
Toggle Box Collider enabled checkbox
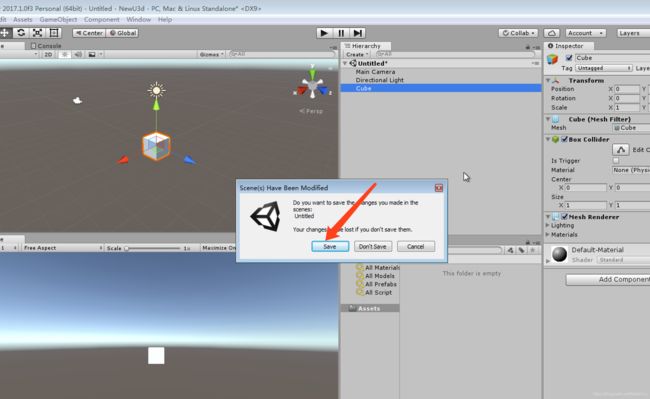564,140
